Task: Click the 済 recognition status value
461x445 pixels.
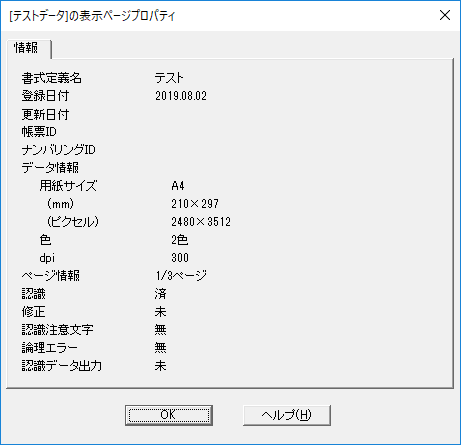Action: (x=160, y=294)
